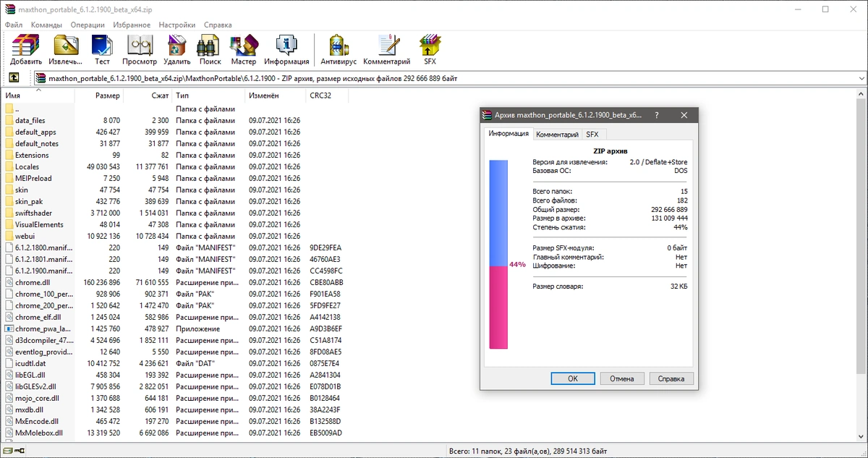Click the status bar key icon

20,452
